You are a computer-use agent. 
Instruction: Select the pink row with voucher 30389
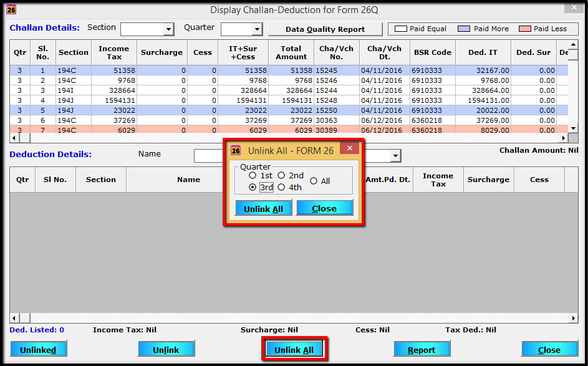click(x=289, y=129)
